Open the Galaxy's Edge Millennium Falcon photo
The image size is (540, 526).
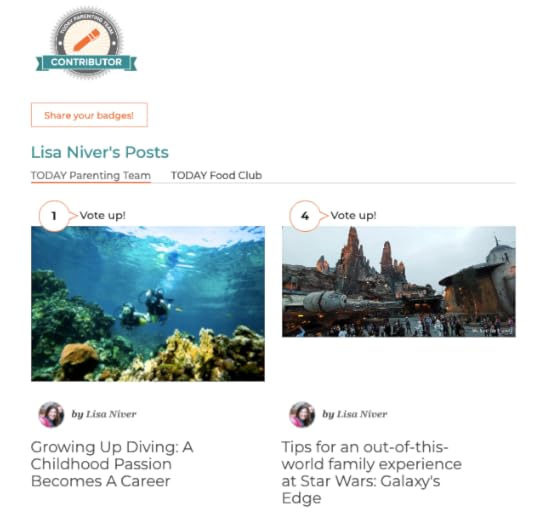click(399, 281)
